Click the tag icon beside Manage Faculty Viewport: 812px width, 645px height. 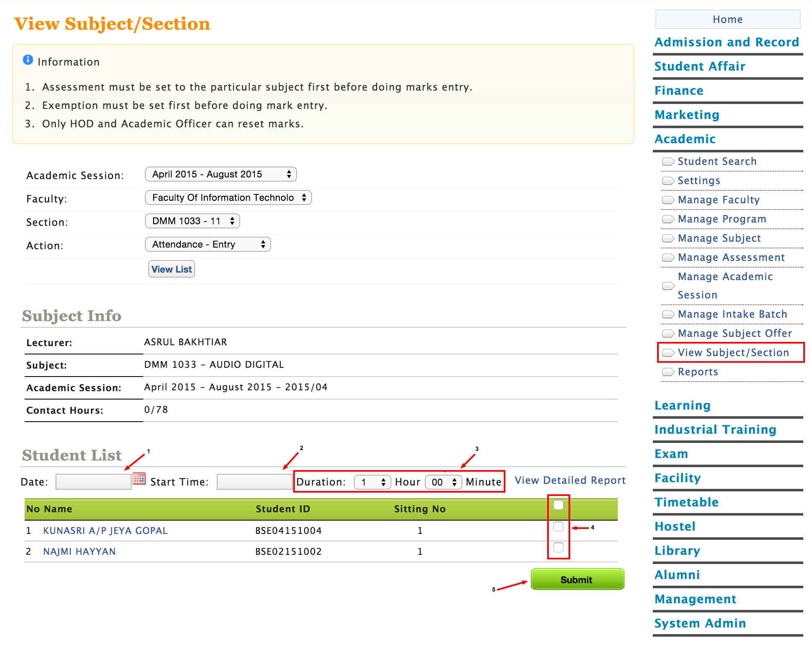click(668, 200)
